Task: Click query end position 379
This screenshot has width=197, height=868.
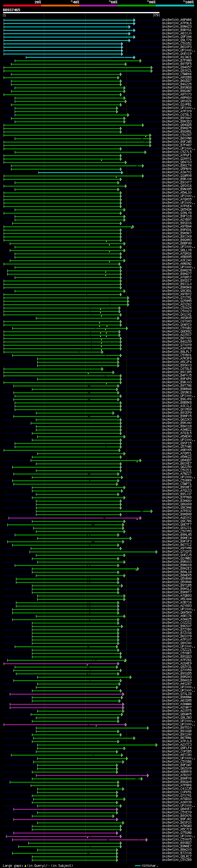Action: point(155,15)
